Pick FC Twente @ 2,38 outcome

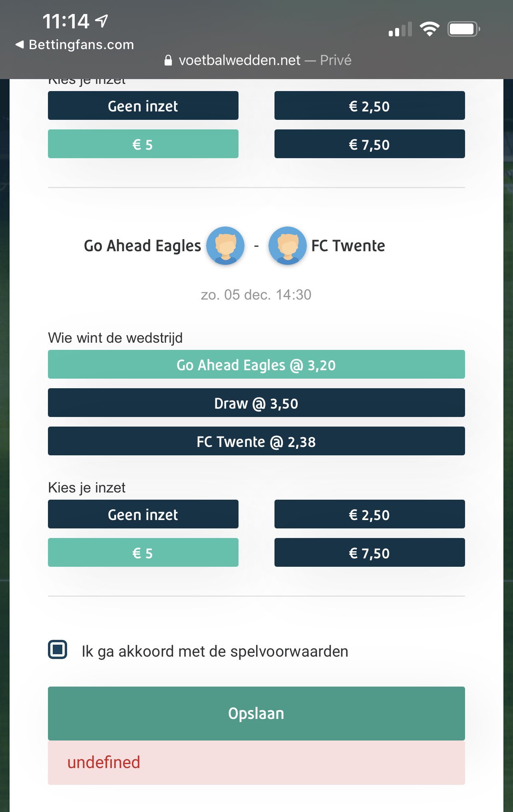click(x=256, y=441)
